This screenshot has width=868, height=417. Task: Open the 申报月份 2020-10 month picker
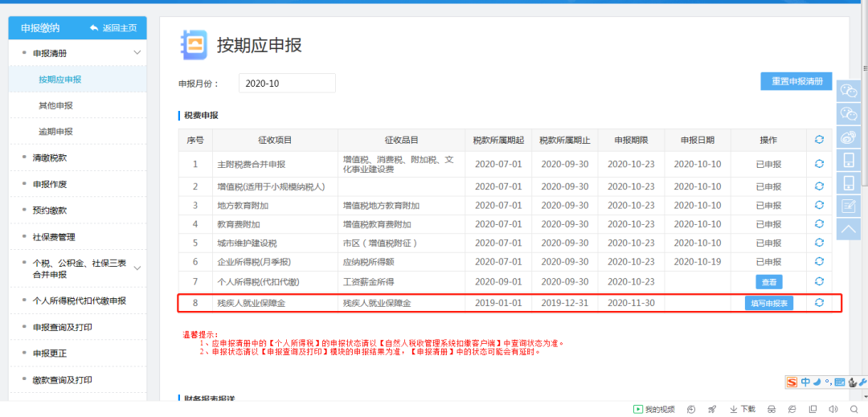pos(287,84)
